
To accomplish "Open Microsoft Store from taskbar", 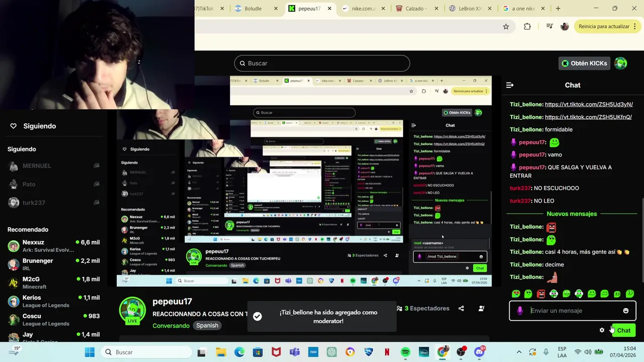I will [x=258, y=352].
